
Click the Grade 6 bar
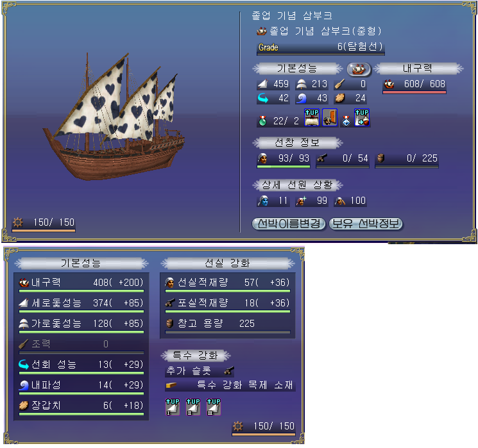tap(320, 48)
